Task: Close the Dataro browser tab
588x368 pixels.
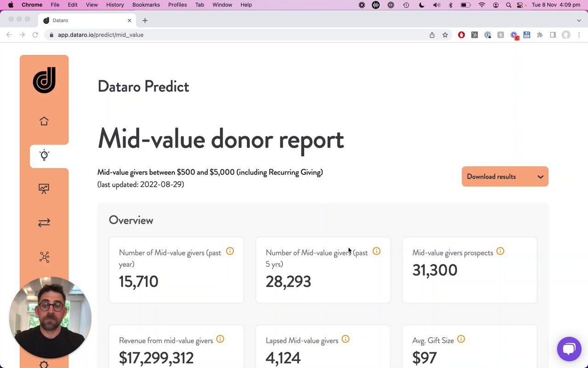Action: 130,20
